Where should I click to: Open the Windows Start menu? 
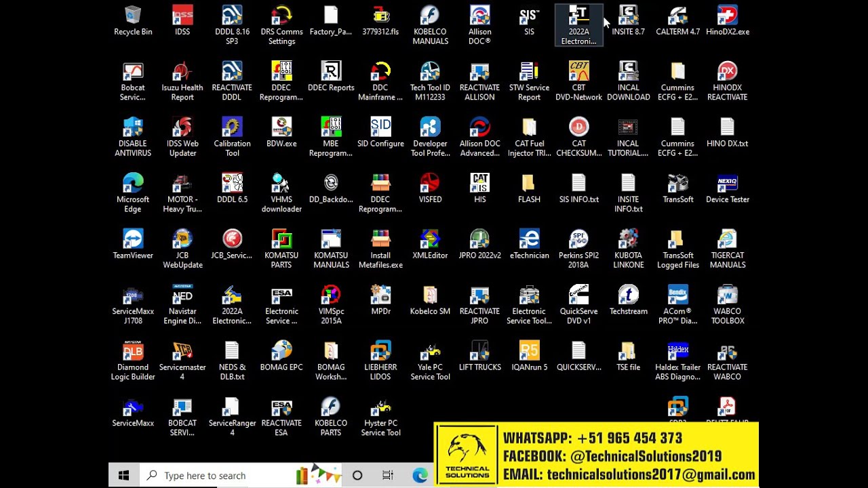pyautogui.click(x=123, y=476)
